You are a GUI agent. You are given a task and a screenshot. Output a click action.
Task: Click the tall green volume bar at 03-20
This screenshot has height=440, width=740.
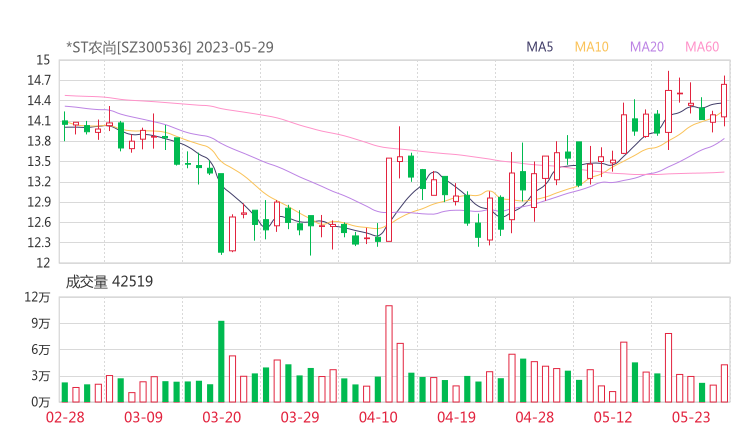point(221,362)
